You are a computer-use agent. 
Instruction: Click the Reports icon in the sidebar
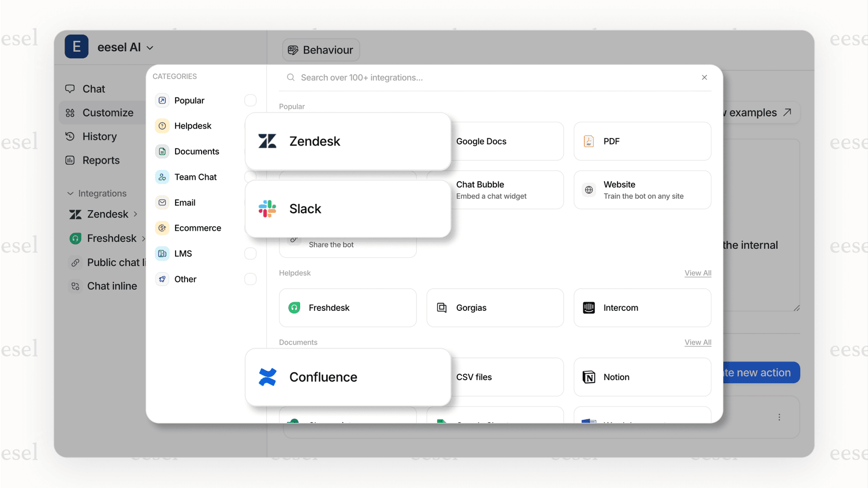tap(70, 160)
